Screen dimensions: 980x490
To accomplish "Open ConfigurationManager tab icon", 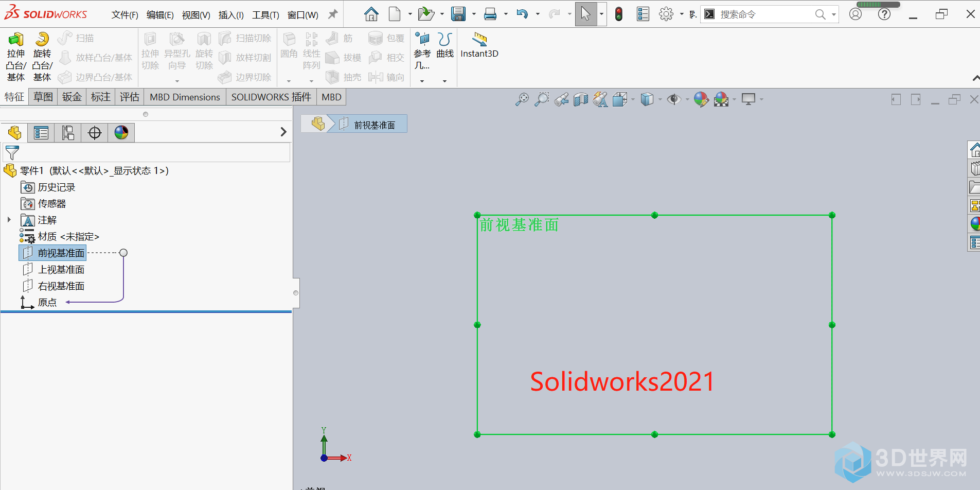I will coord(68,133).
